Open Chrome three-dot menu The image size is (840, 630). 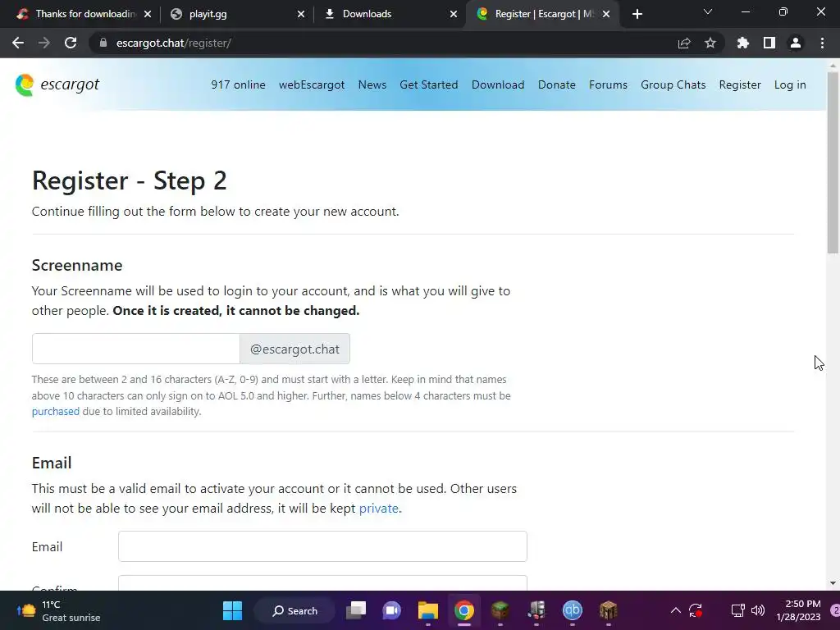pos(822,43)
